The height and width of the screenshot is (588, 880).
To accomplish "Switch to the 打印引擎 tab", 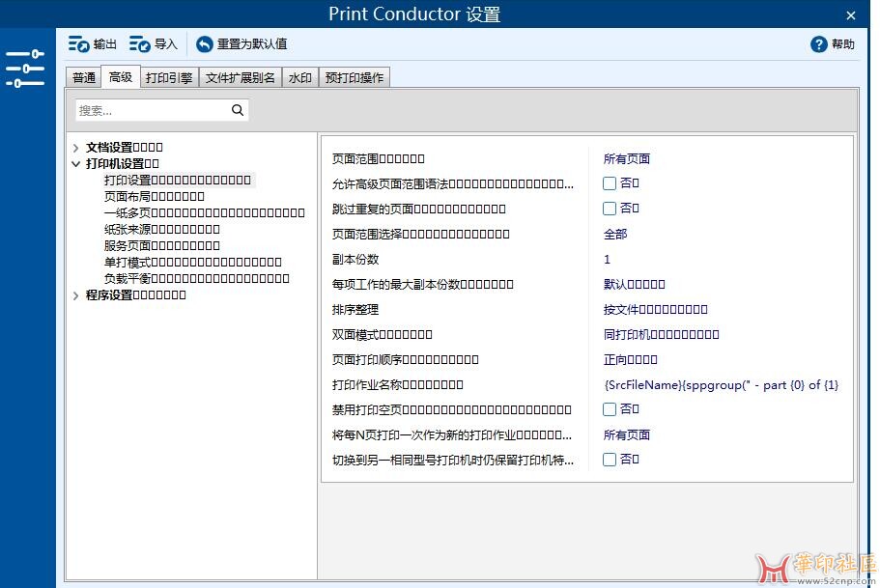I will pos(169,77).
